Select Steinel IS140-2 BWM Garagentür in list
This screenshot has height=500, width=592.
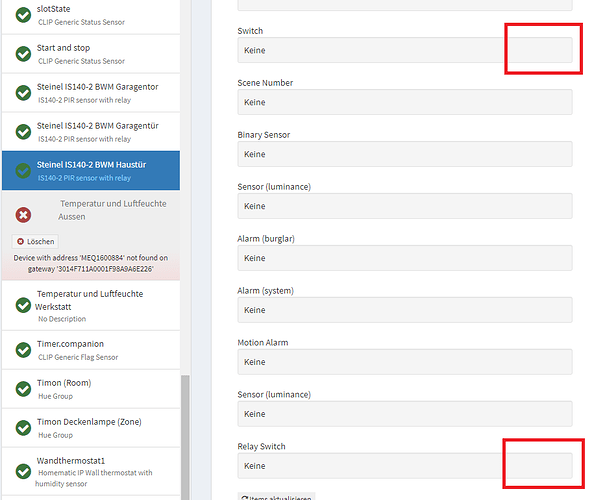click(x=91, y=131)
